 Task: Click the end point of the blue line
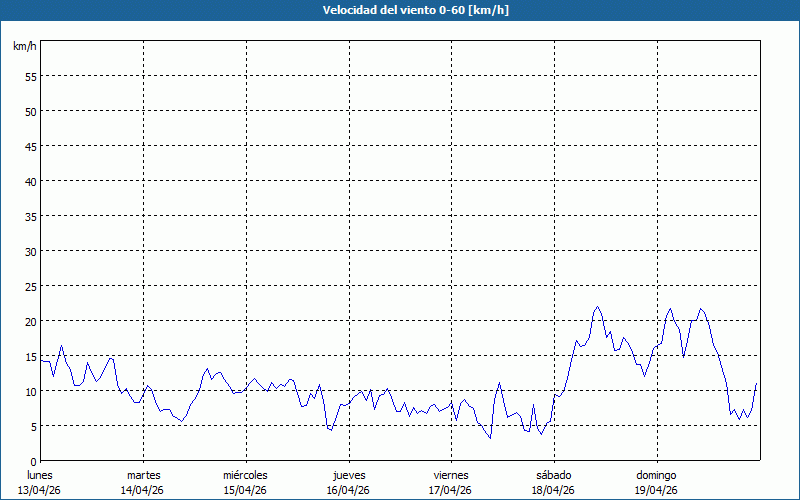pos(757,383)
